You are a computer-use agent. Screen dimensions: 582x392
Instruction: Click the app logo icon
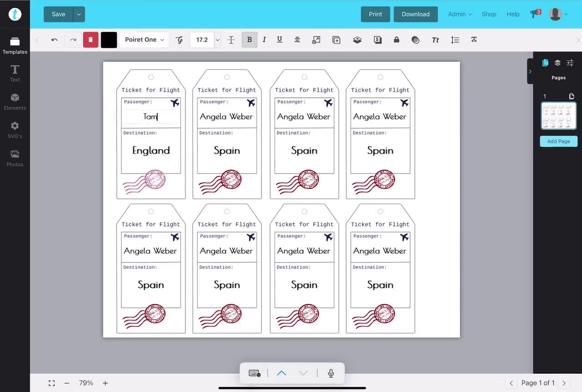tap(15, 14)
